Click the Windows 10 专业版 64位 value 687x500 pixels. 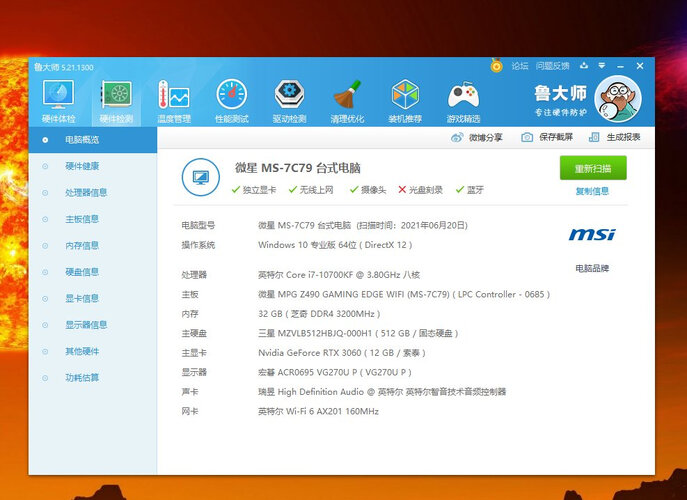(335, 245)
